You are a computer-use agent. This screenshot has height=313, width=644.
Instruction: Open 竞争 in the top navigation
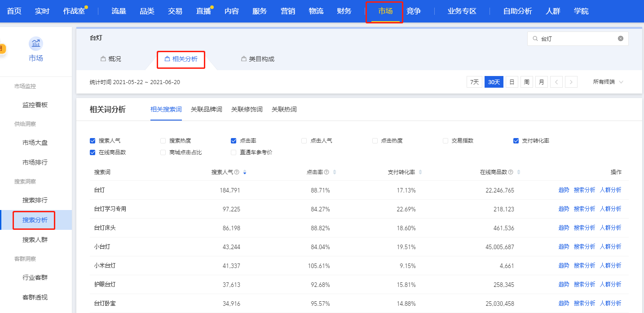(414, 11)
